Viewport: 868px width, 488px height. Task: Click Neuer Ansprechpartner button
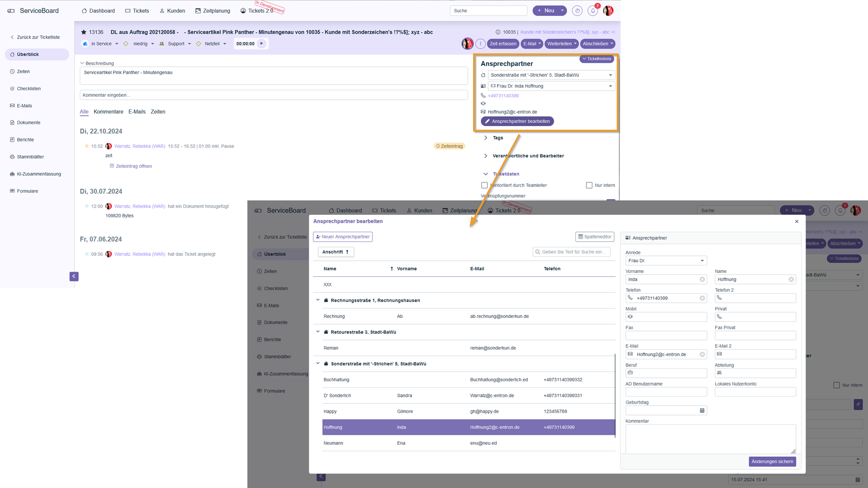(342, 237)
